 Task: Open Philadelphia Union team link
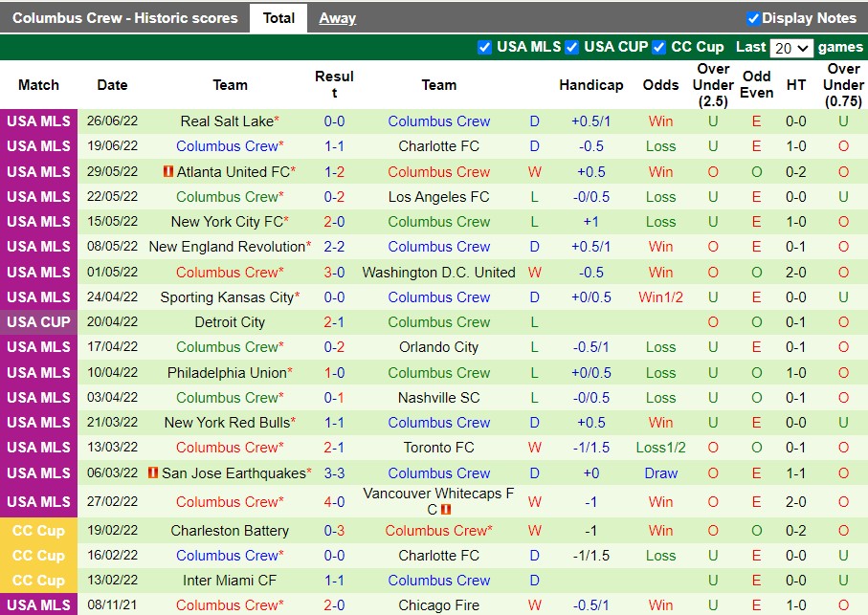click(x=227, y=373)
